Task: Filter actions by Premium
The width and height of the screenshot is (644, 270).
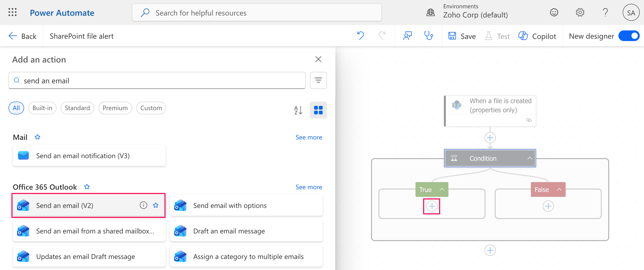Action: [115, 108]
